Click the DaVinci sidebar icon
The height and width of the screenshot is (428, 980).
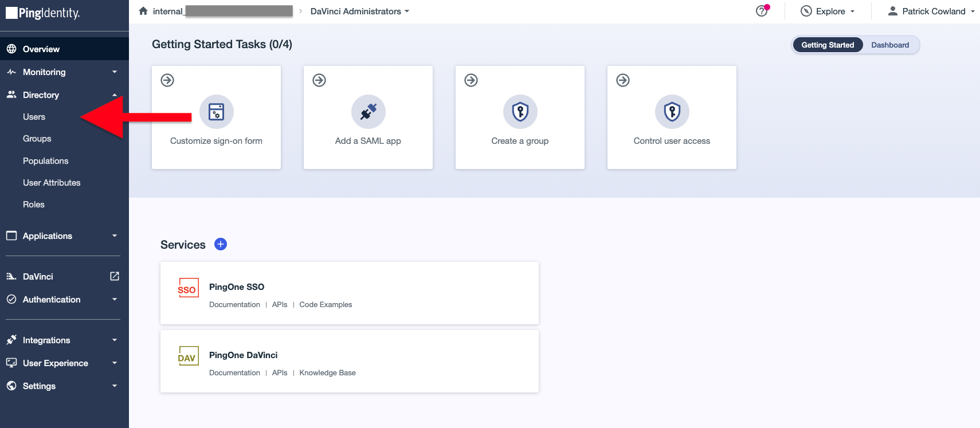[x=11, y=276]
